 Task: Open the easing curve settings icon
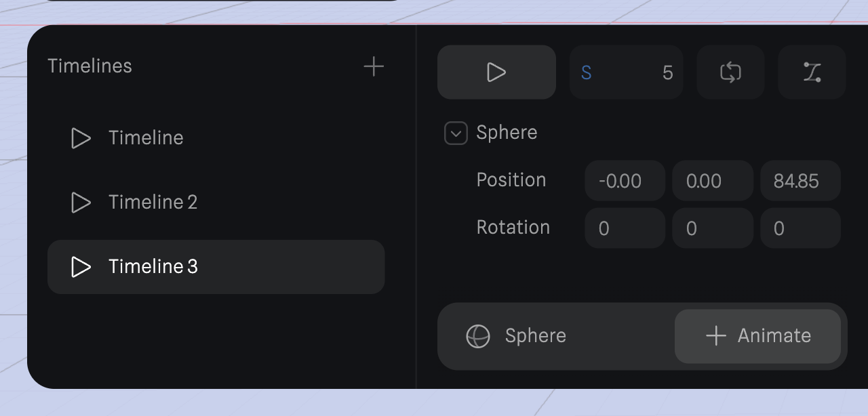(x=812, y=72)
